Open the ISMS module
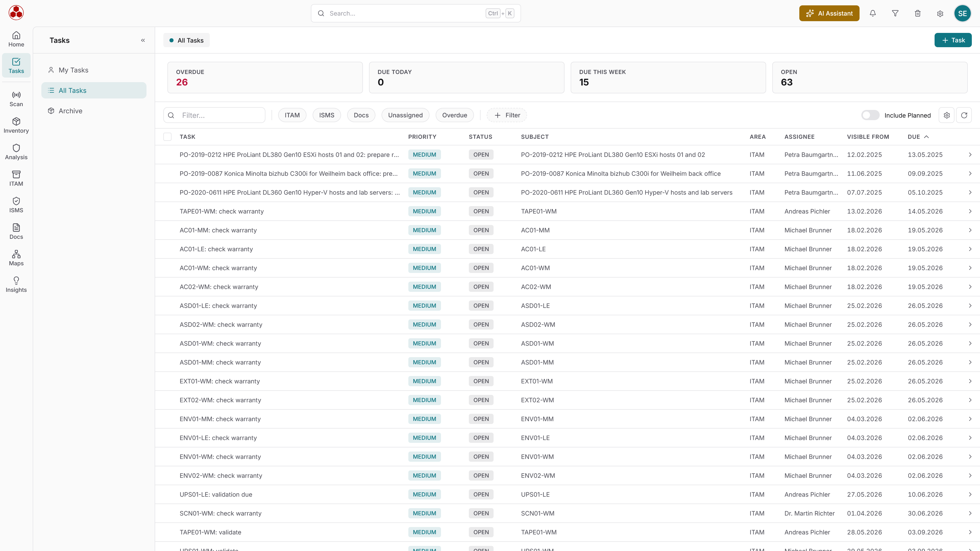The height and width of the screenshot is (551, 980). pyautogui.click(x=16, y=205)
